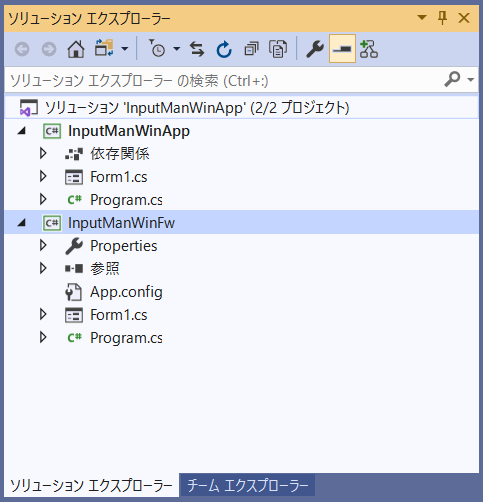Viewport: 483px width, 502px height.
Task: Click the C# project icon of InputManWinApp
Action: click(52, 131)
